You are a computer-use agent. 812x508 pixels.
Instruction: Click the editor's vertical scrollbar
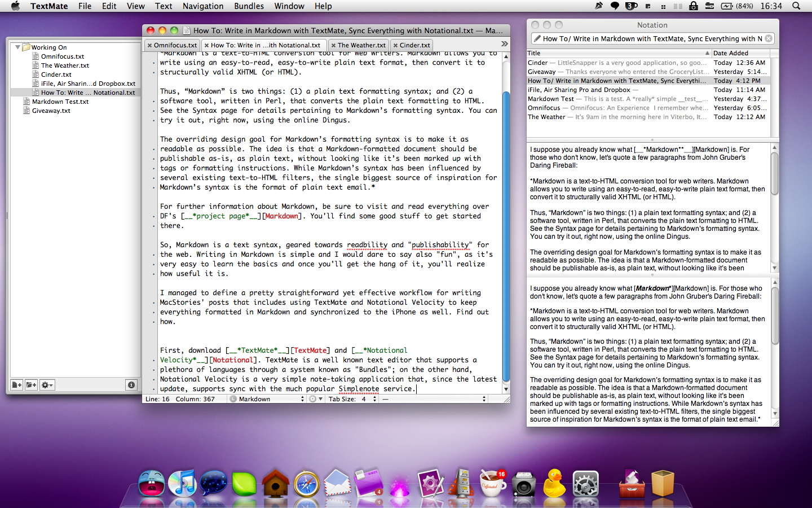(x=506, y=226)
